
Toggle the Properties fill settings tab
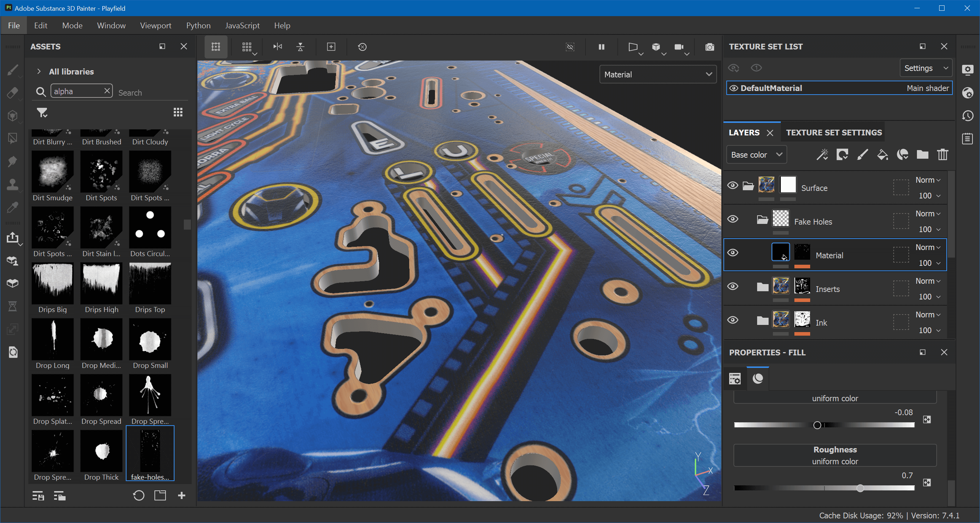735,379
